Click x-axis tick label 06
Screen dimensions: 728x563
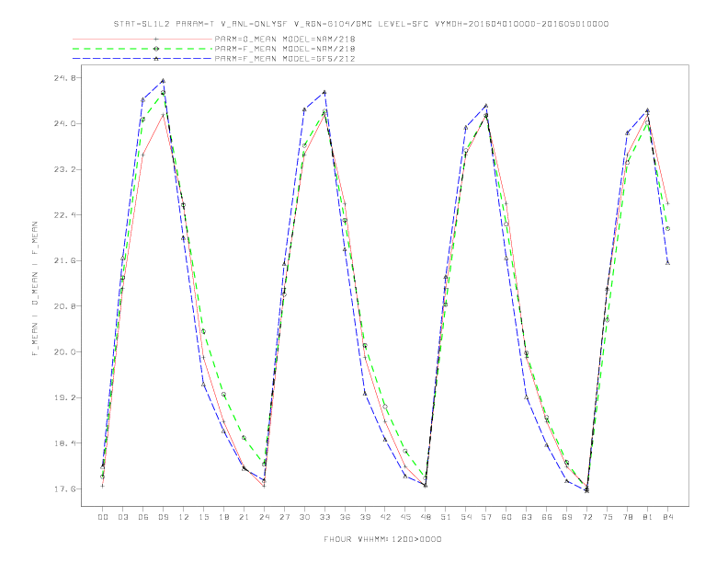pos(143,517)
